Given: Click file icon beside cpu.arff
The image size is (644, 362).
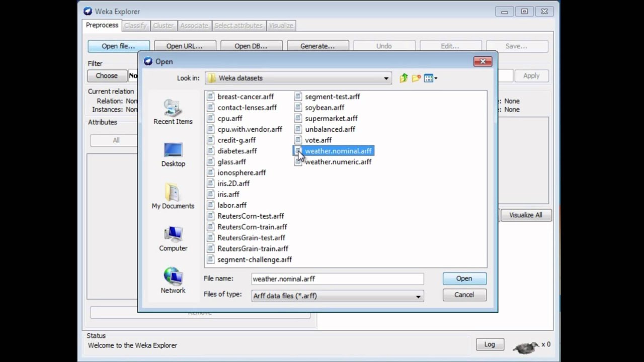Looking at the screenshot, I should point(211,118).
